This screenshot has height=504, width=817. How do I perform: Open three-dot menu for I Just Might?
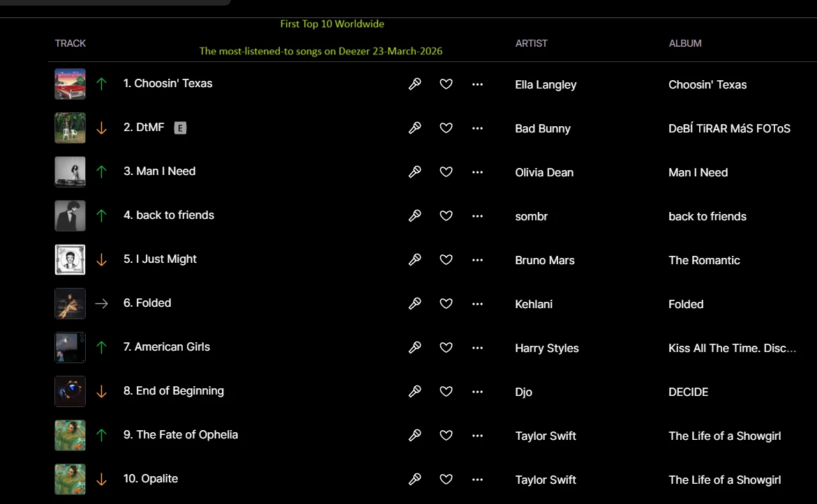[477, 260]
